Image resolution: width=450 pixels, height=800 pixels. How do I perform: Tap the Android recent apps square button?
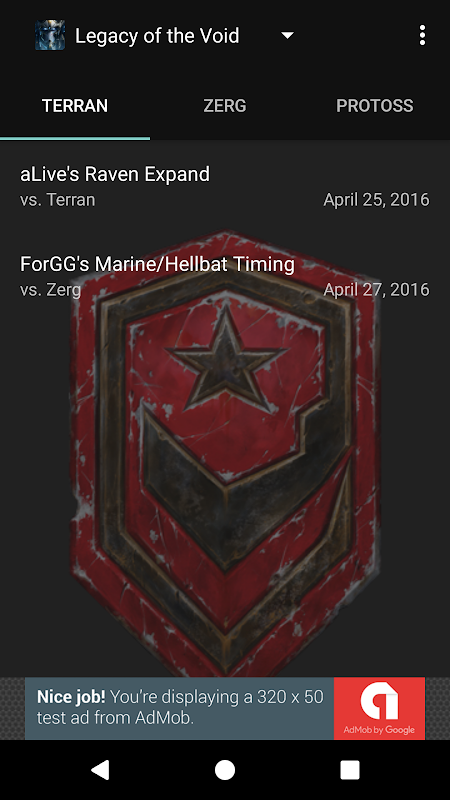tap(350, 770)
